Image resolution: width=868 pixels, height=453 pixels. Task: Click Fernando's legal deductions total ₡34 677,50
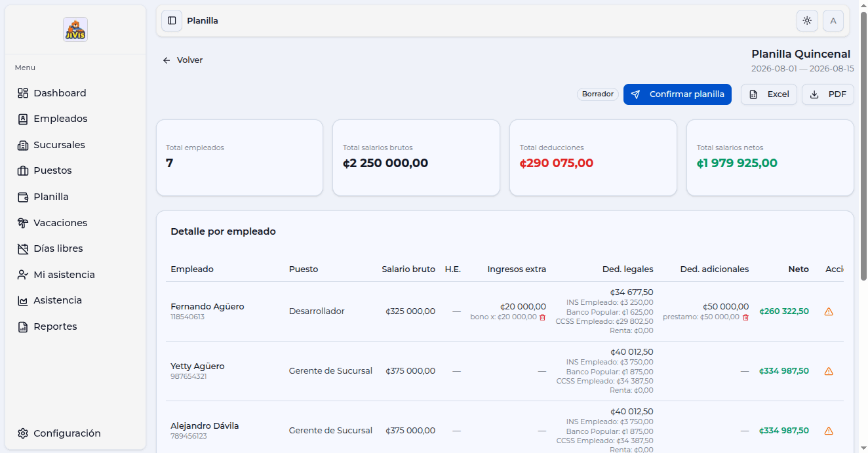coord(631,292)
